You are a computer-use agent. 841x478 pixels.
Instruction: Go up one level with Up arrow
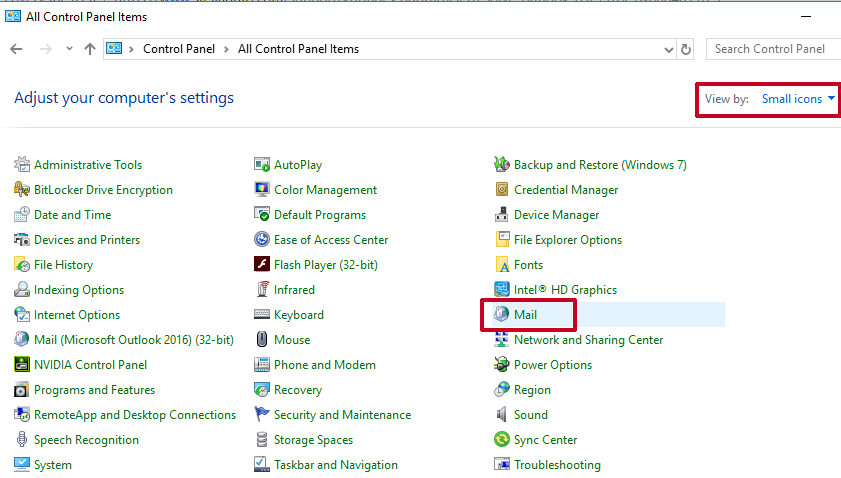click(x=90, y=49)
